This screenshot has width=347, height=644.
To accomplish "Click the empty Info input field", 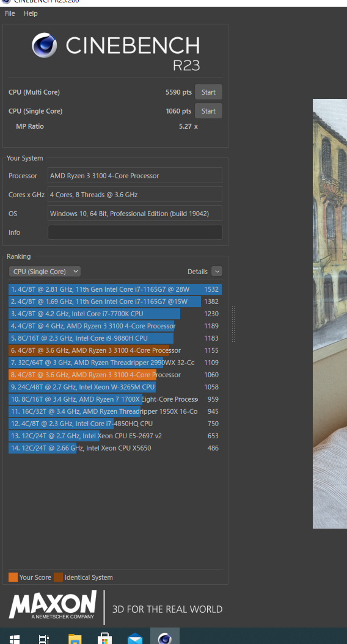I will pyautogui.click(x=135, y=233).
